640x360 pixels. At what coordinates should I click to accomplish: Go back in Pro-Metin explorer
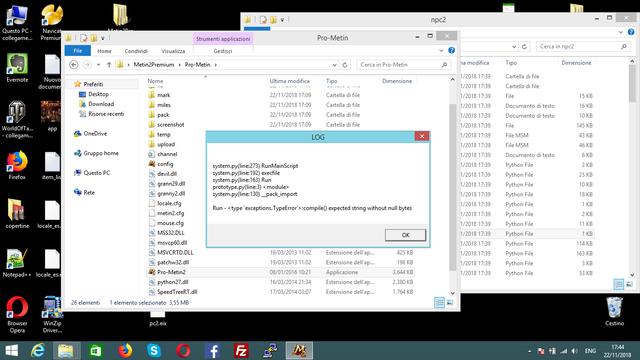point(74,64)
